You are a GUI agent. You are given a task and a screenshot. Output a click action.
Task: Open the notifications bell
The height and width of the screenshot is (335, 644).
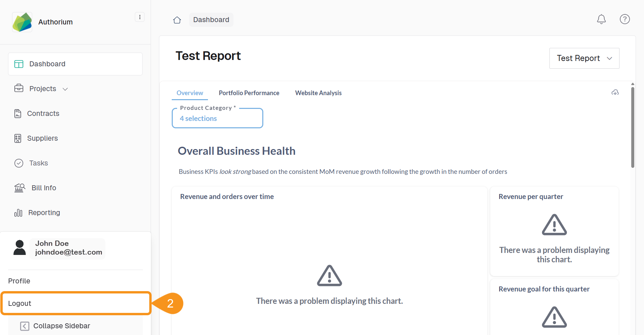(x=601, y=19)
